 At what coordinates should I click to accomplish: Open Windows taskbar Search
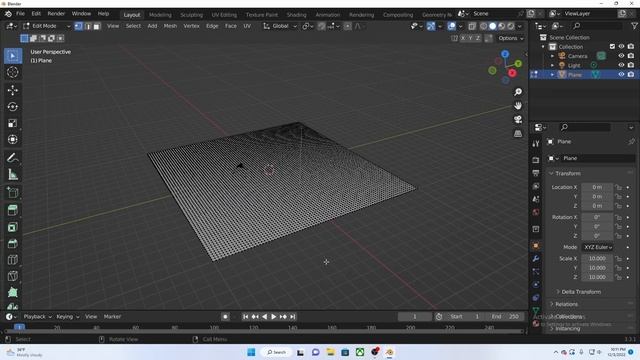click(x=276, y=352)
